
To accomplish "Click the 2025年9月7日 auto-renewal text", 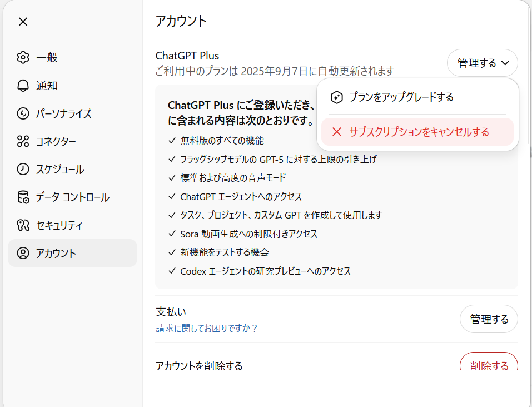I will [274, 71].
